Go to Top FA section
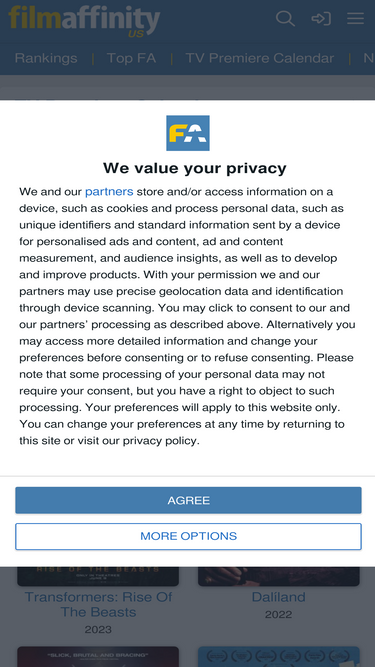This screenshot has height=667, width=375. coord(131,58)
